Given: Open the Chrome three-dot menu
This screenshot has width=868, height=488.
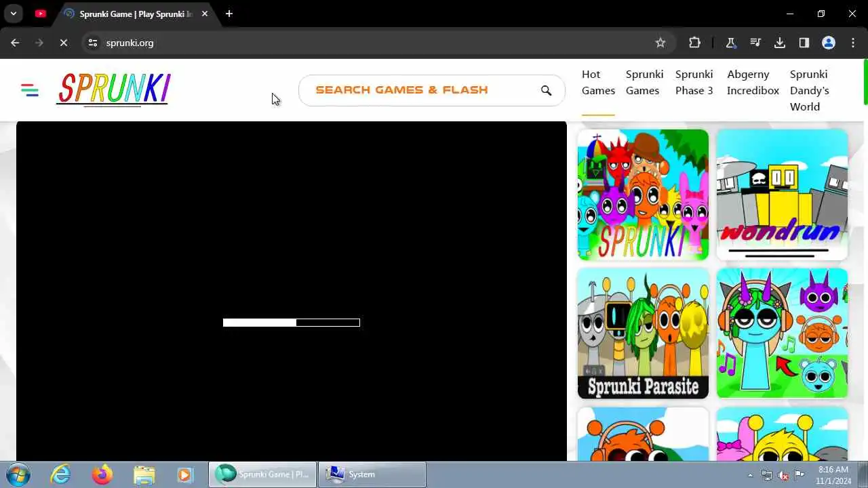Looking at the screenshot, I should (853, 43).
